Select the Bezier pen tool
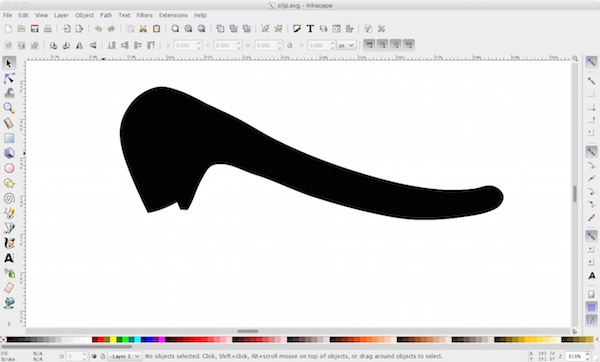The width and height of the screenshot is (600, 362). [9, 228]
